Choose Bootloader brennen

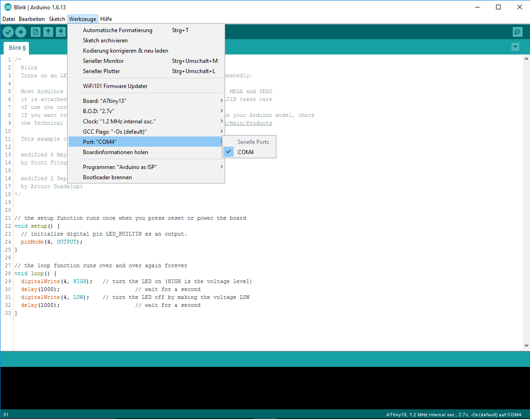146,177
